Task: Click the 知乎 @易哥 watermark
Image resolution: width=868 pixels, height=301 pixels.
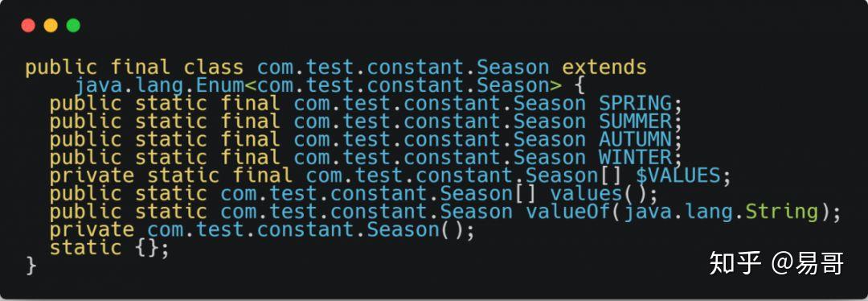Action: [776, 262]
